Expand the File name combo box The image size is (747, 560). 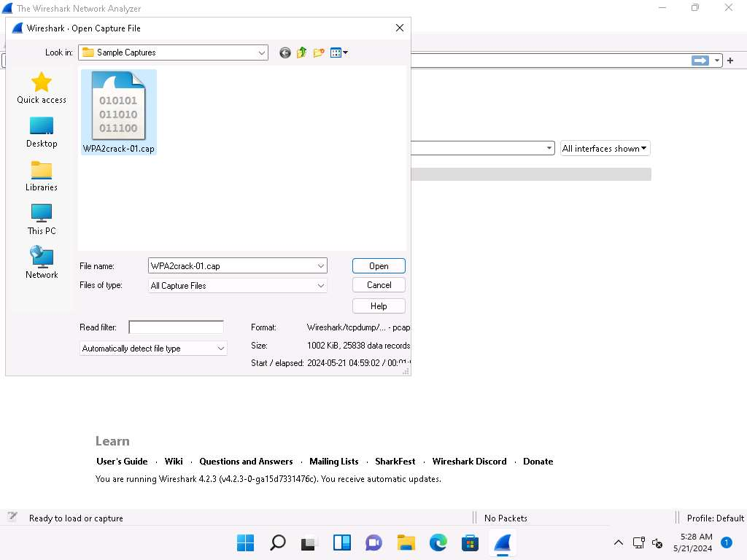(320, 266)
